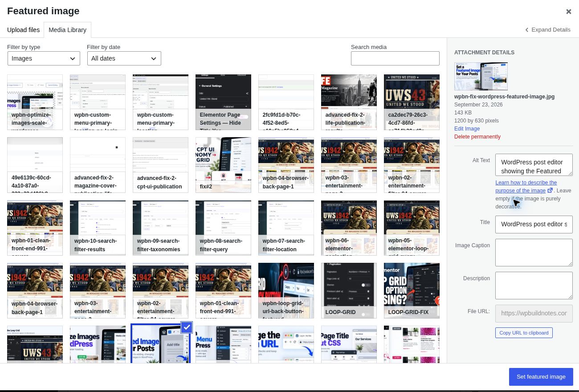Screen dimensions: 579x392
Task: Select the wpbn-loop-grid-url-back-button thumbnail
Action: pyautogui.click(x=286, y=290)
